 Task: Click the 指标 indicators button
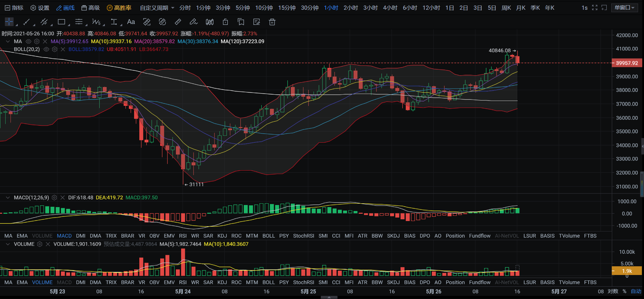tap(14, 8)
